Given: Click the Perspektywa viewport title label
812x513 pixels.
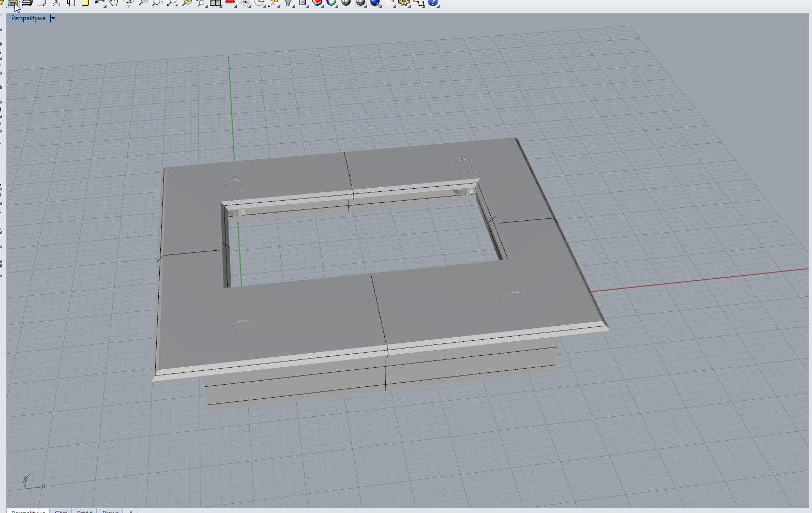Looking at the screenshot, I should (x=28, y=18).
